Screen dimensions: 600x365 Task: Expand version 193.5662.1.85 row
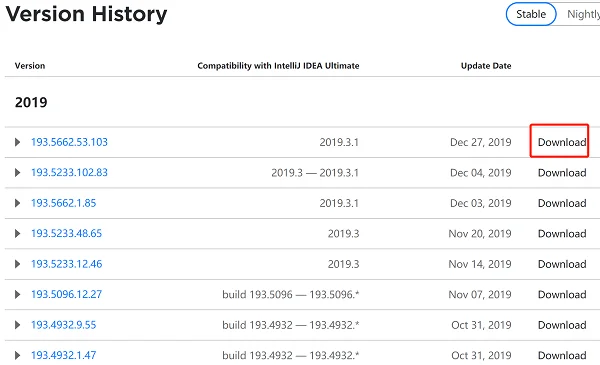click(17, 203)
